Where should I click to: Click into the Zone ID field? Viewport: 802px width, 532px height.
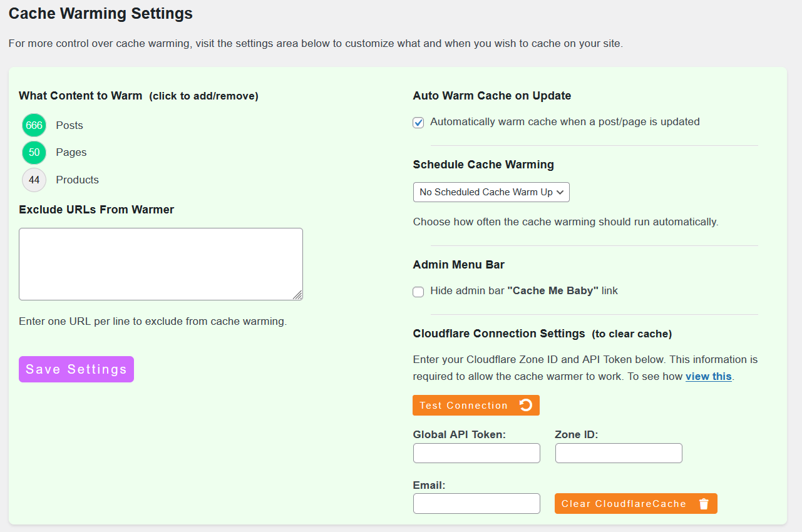pyautogui.click(x=619, y=453)
